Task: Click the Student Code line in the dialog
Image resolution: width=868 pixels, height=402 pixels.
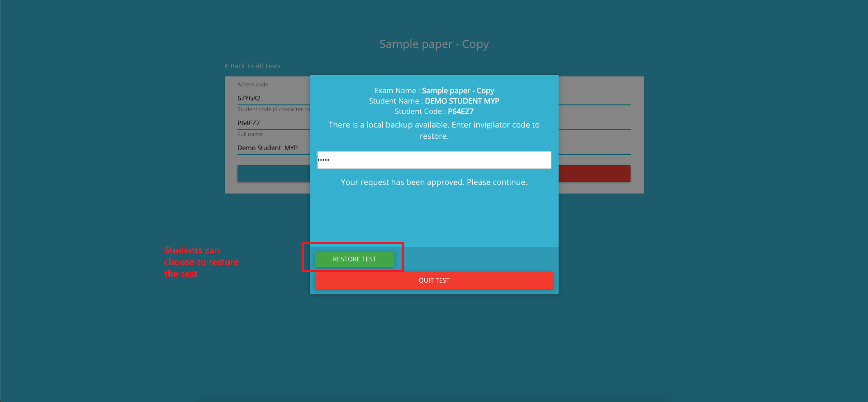Action: pyautogui.click(x=434, y=111)
